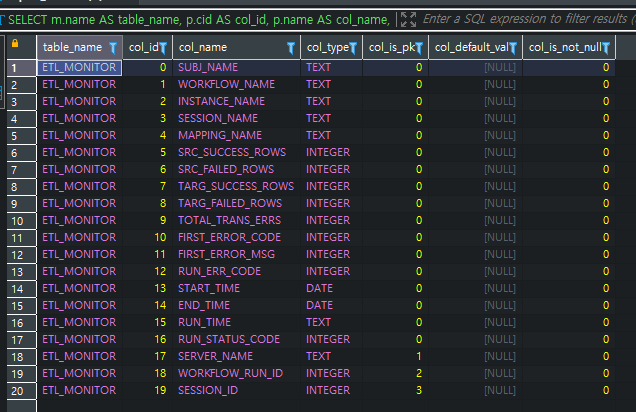Click the DATE type cell for START_TIME
This screenshot has width=636, height=412.
tap(331, 289)
